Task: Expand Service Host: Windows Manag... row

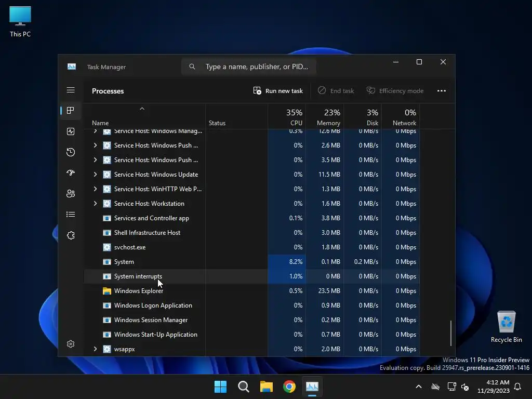Action: pyautogui.click(x=96, y=131)
